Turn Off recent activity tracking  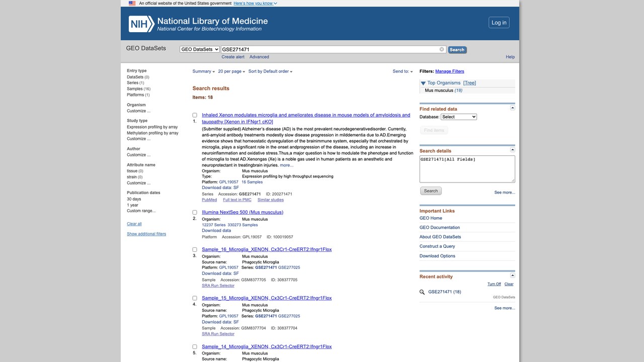[494, 284]
